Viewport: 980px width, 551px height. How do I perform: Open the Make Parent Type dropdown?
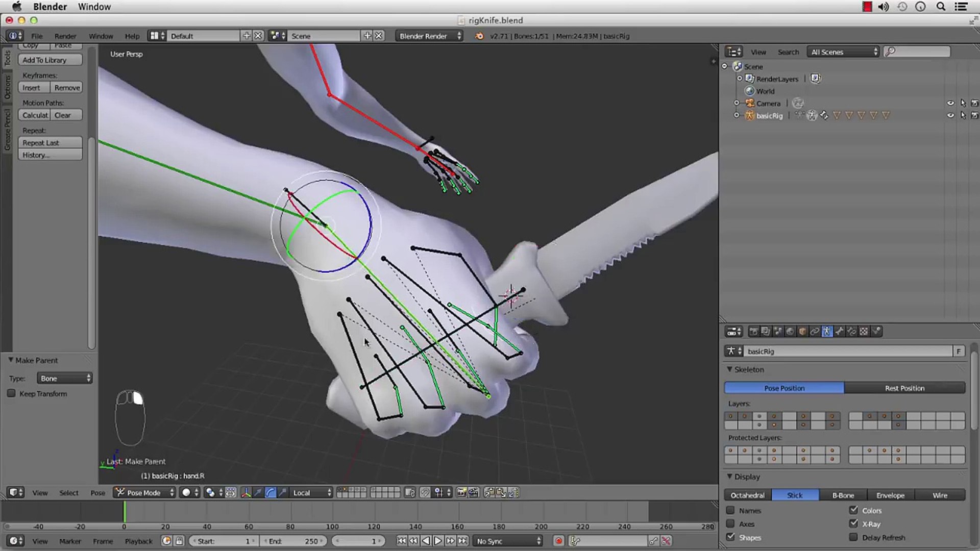point(64,378)
